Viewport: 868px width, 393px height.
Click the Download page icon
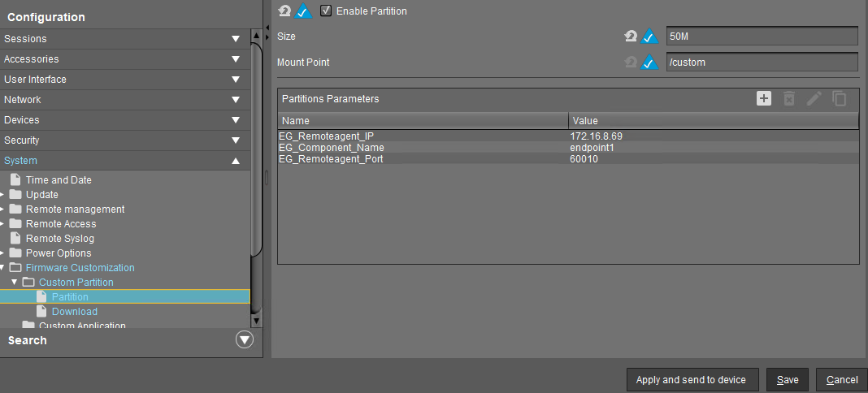coord(41,311)
